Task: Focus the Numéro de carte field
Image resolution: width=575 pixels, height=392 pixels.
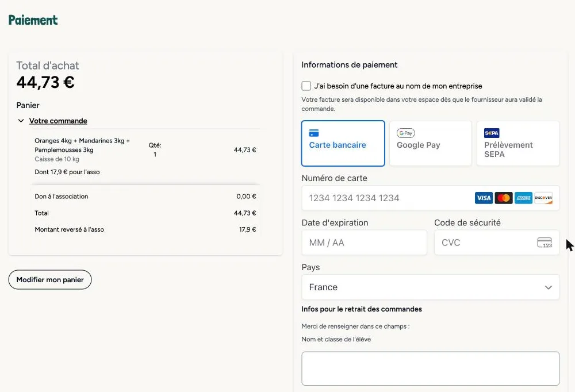Action: [431, 198]
